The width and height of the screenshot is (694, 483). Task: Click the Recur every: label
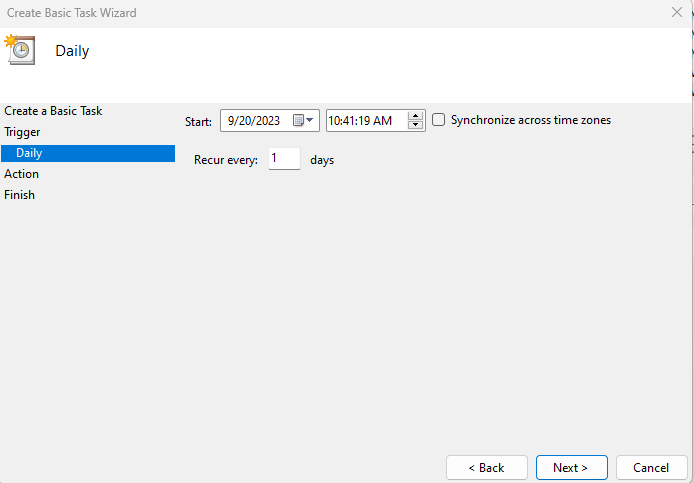[x=226, y=160]
